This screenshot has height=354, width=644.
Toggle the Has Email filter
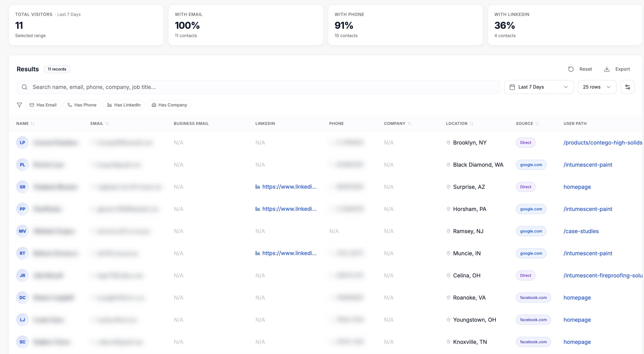click(x=43, y=105)
